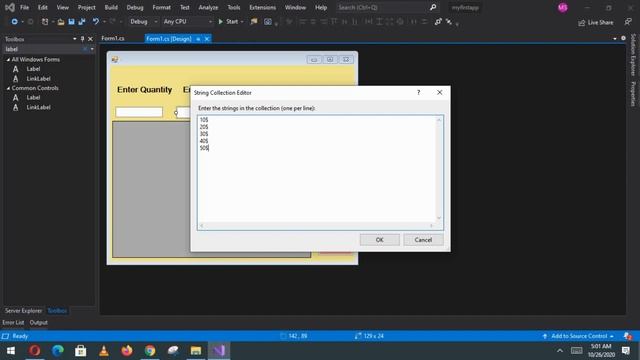
Task: Click the Visual Studio taskbar icon
Action: 219,351
